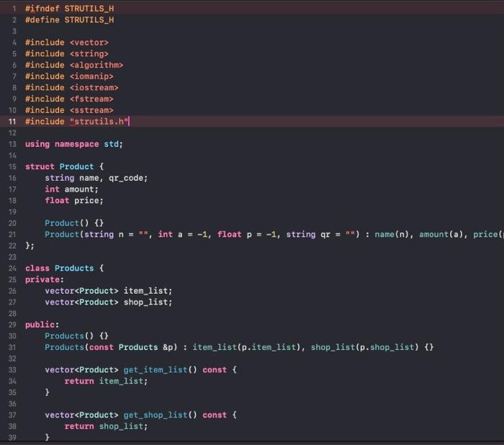Click "return shop_list;" statement

[106, 426]
